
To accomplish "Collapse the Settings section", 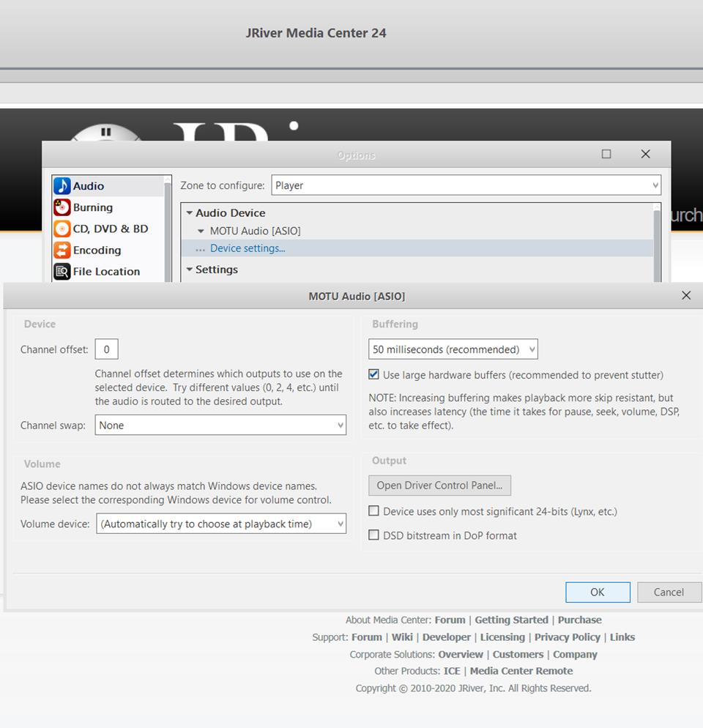I will [190, 270].
